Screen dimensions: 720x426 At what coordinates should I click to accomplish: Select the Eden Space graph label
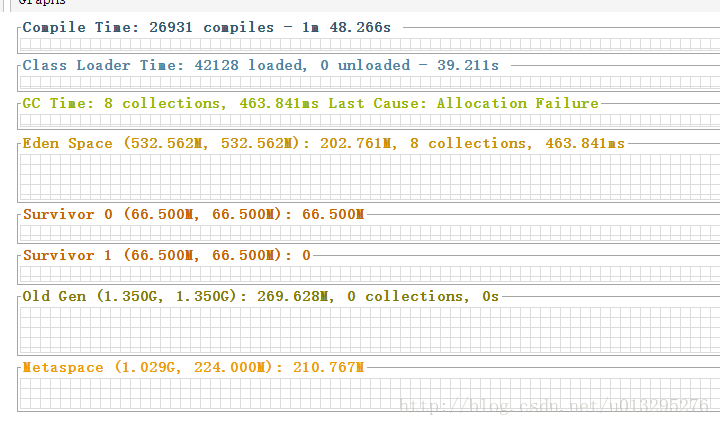pyautogui.click(x=323, y=143)
